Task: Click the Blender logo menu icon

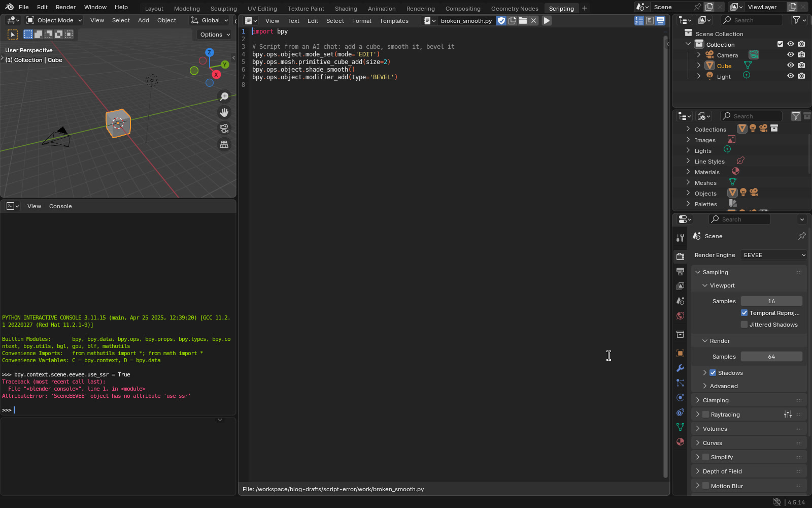Action: [x=10, y=7]
